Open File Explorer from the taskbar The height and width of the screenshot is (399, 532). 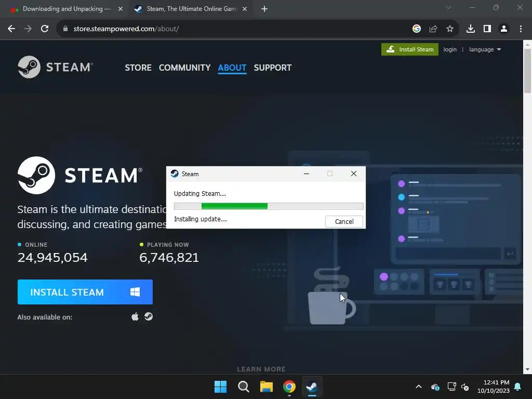pos(267,387)
